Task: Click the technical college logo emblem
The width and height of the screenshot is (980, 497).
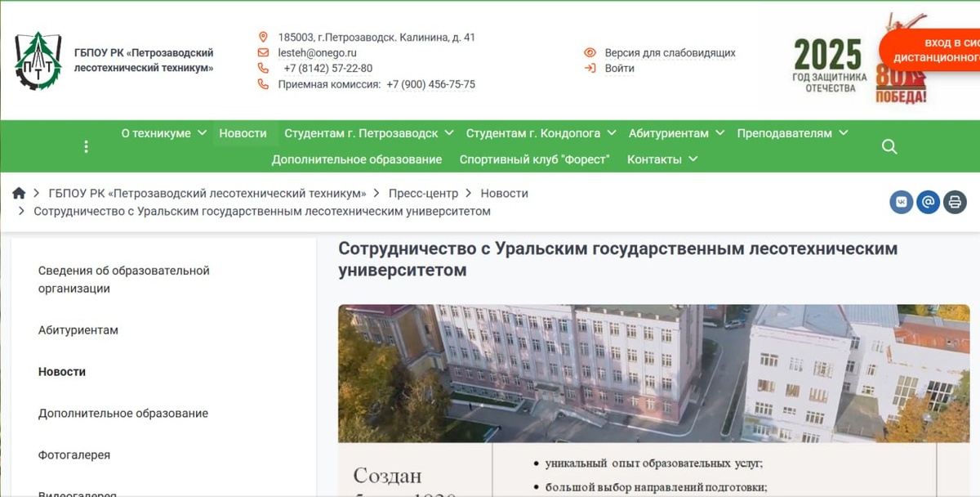Action: pyautogui.click(x=38, y=60)
